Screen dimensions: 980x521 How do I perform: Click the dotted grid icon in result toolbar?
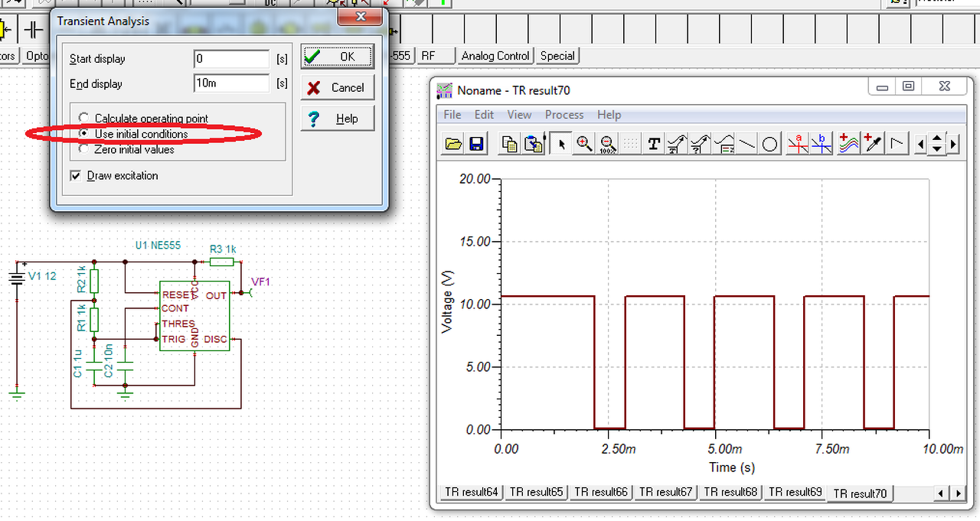coord(630,144)
